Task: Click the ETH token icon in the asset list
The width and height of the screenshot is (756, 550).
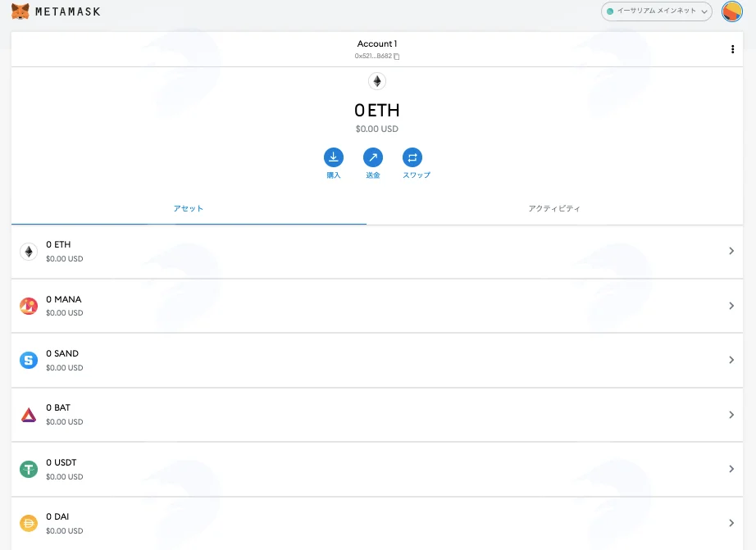Action: tap(29, 251)
